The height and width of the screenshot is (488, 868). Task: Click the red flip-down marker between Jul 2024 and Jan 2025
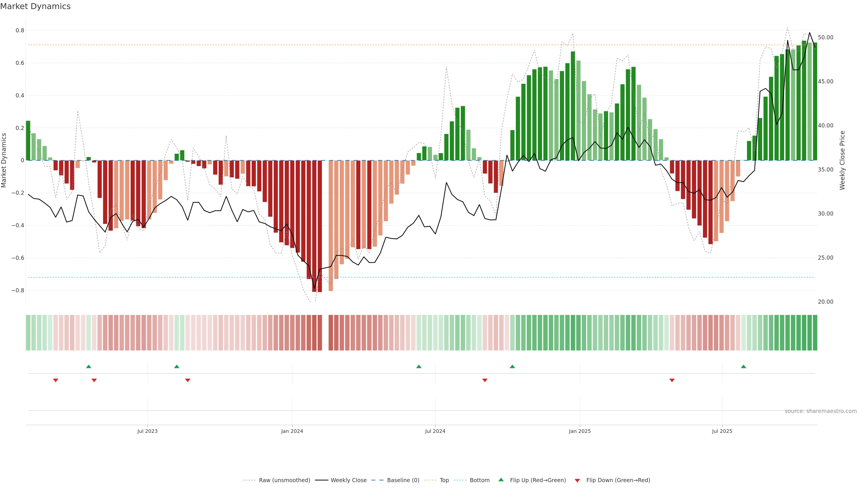tap(485, 380)
